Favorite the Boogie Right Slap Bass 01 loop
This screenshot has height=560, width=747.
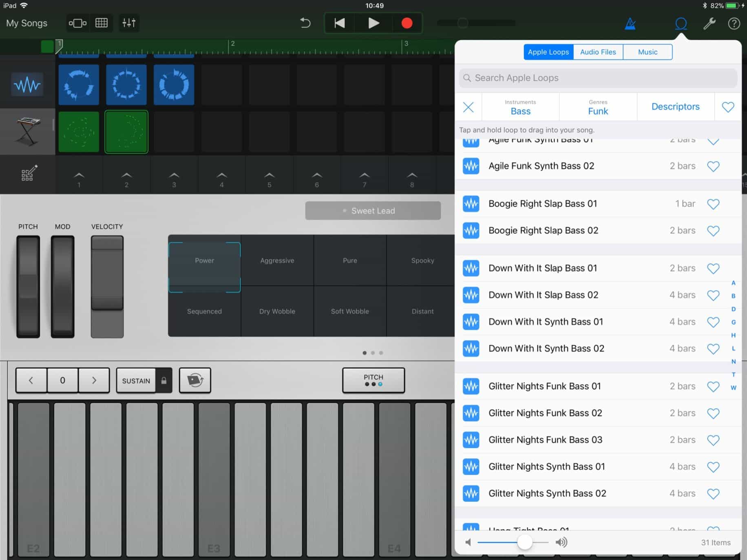point(714,204)
